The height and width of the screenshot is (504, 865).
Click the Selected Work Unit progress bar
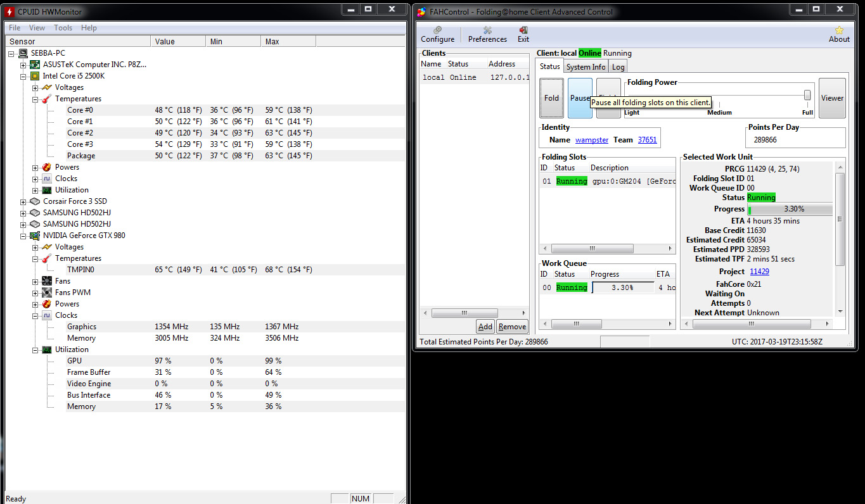[x=790, y=209]
